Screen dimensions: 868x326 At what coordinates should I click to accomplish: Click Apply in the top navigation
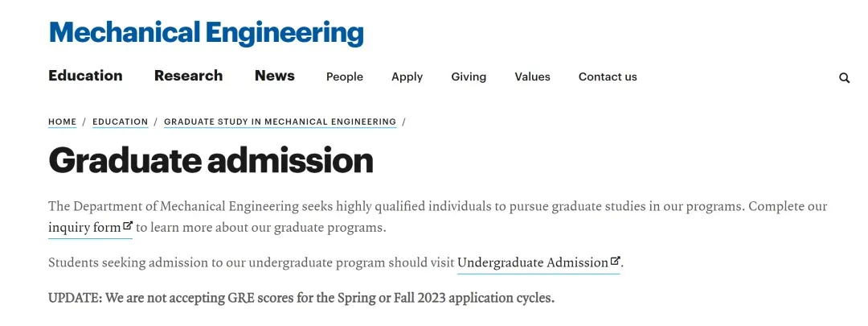coord(407,77)
